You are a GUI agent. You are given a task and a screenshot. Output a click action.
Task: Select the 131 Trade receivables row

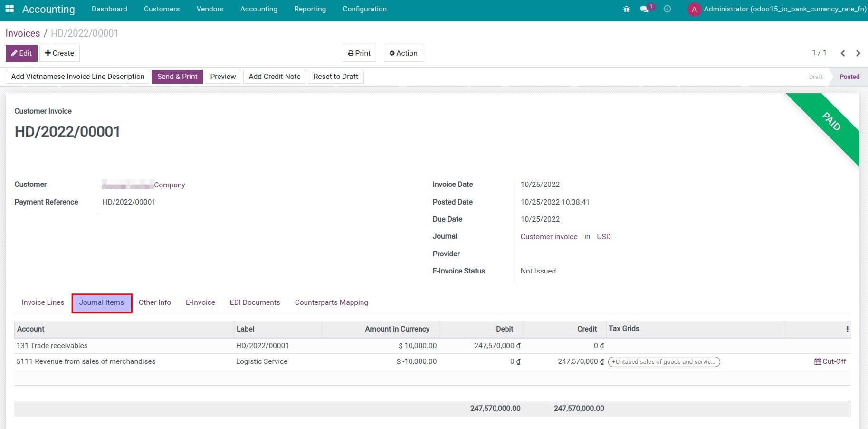coord(52,346)
